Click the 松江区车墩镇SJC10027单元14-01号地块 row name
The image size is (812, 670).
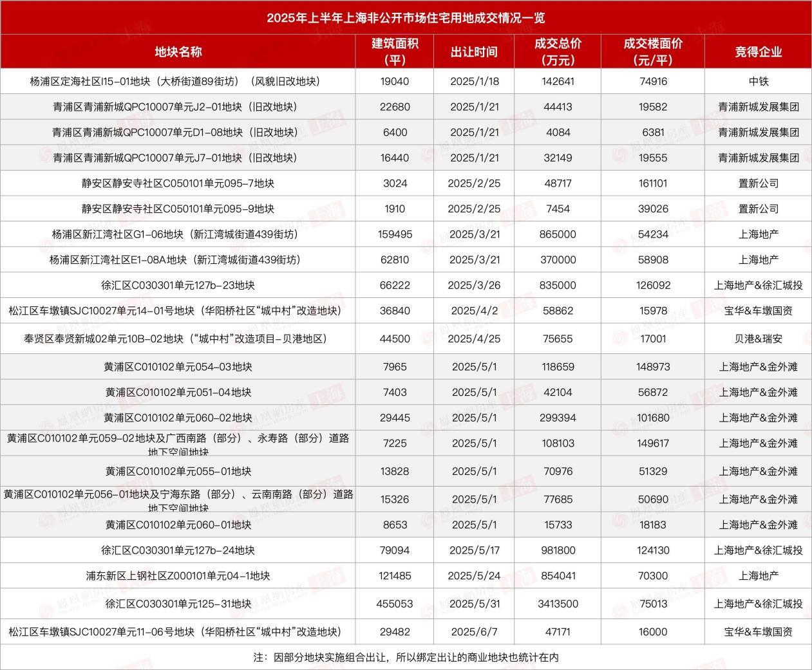(175, 311)
